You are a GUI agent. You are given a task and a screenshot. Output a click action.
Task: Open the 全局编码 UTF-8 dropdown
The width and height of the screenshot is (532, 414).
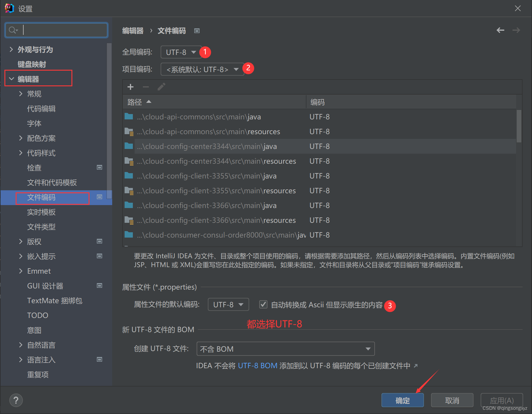coord(181,52)
